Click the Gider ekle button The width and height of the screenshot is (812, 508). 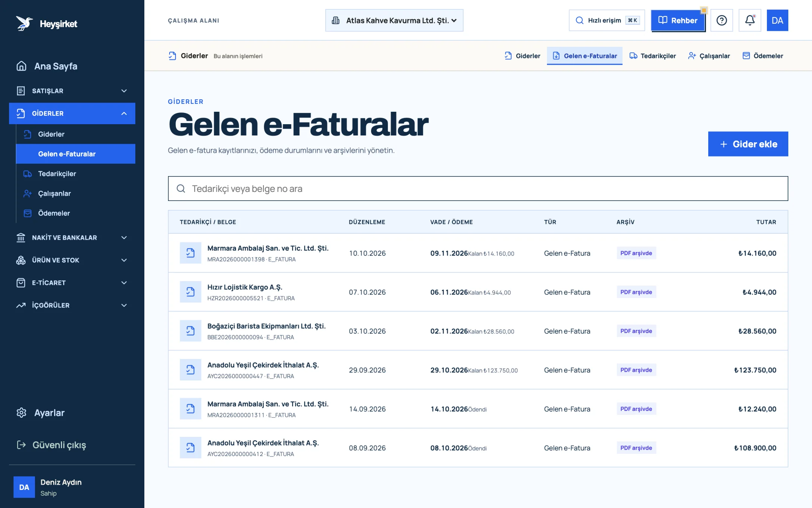pyautogui.click(x=748, y=144)
